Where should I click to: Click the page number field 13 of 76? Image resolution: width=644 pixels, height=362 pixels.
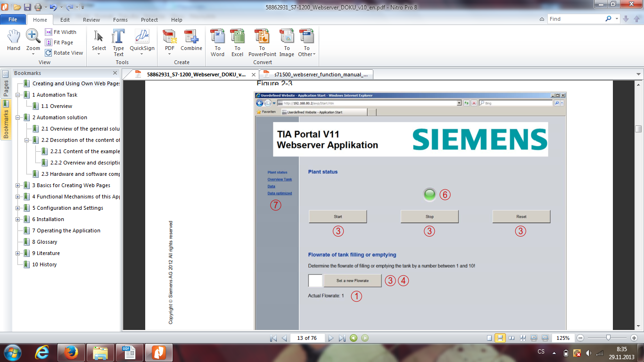click(x=307, y=338)
